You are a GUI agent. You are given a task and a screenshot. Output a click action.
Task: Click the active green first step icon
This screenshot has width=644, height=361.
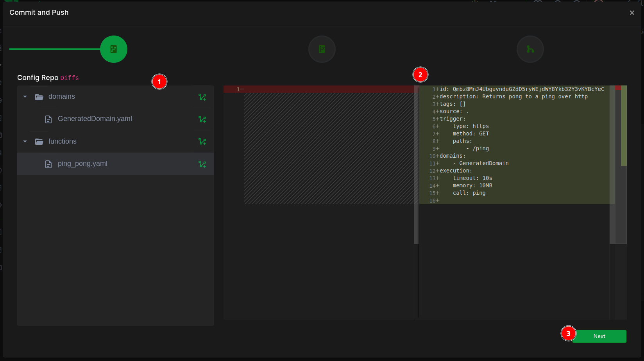click(114, 49)
